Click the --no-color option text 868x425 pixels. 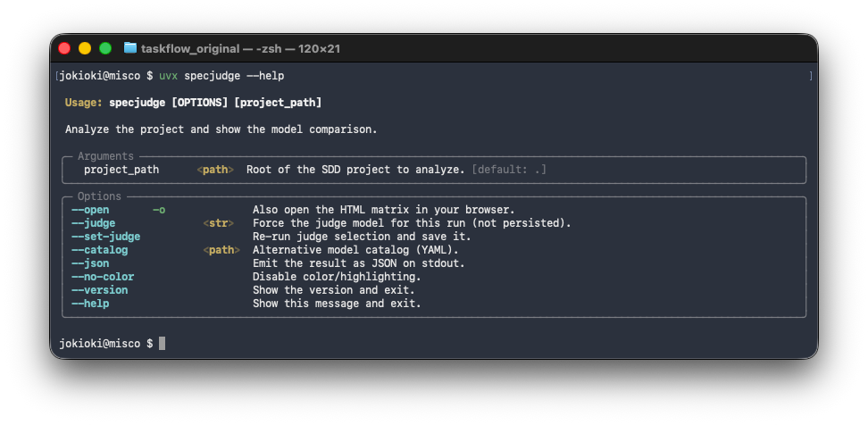click(103, 277)
